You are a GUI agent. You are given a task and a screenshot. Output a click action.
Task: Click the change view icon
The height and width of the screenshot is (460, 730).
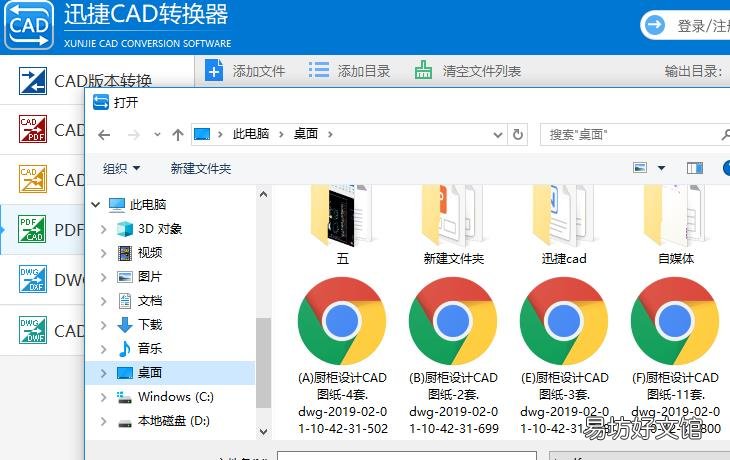pyautogui.click(x=640, y=168)
